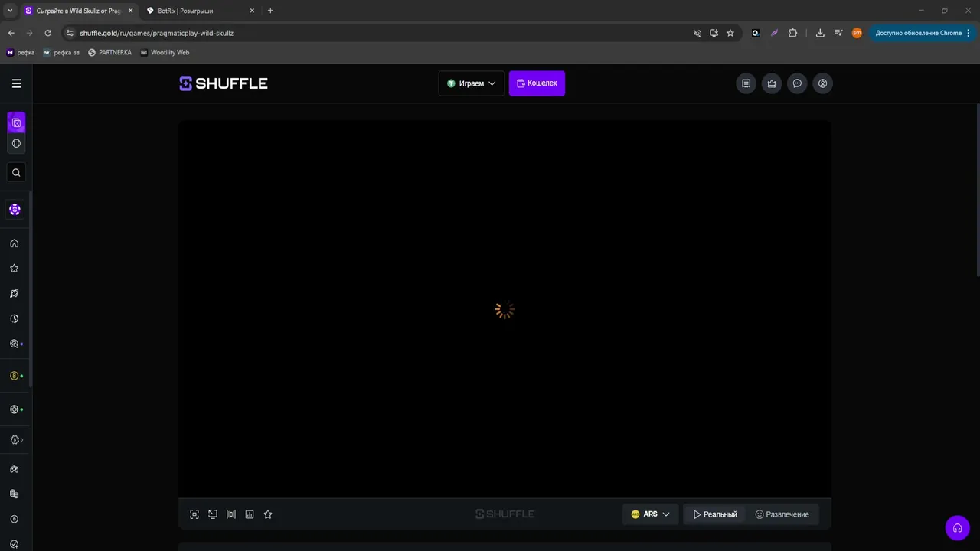Screen dimensions: 980x551
Task: Open the recent clock icon in sidebar
Action: (14, 318)
